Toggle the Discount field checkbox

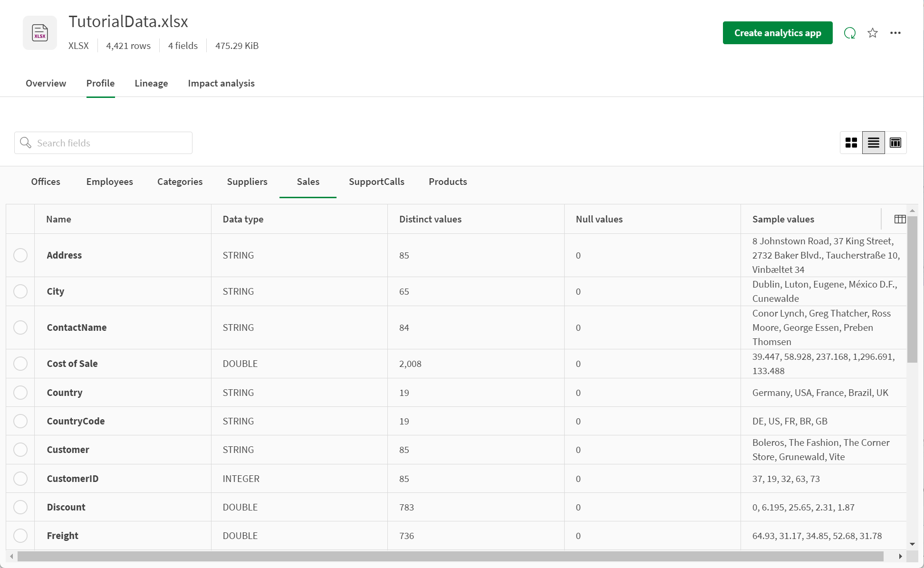click(20, 507)
